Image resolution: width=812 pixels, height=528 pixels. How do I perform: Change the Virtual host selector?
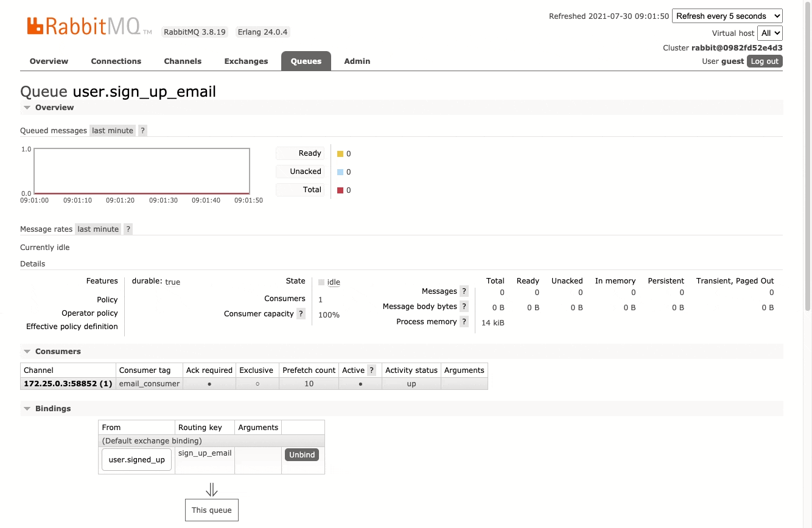770,33
